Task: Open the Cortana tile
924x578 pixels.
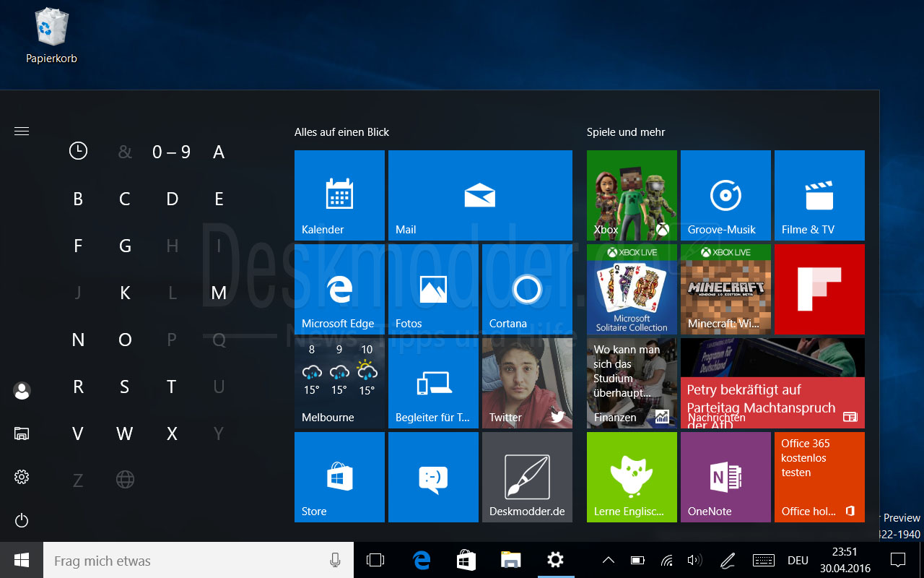Action: tap(527, 289)
